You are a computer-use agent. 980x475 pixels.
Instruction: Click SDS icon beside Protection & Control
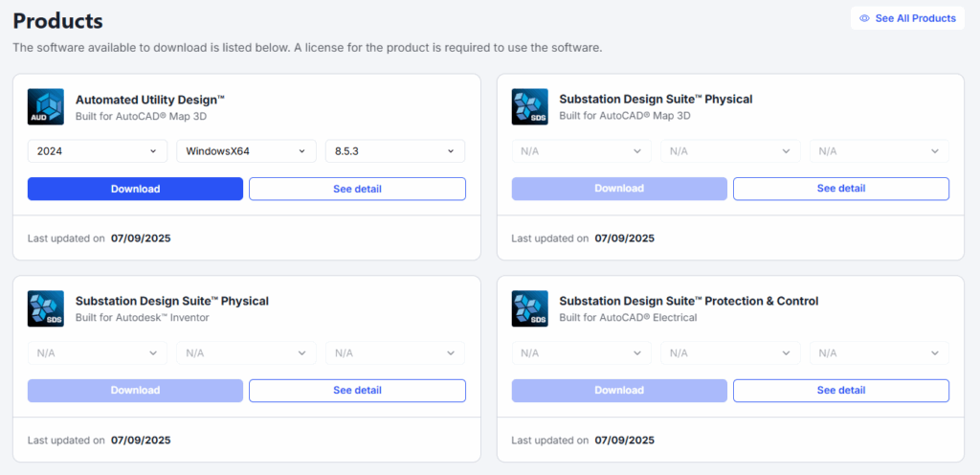pyautogui.click(x=529, y=308)
